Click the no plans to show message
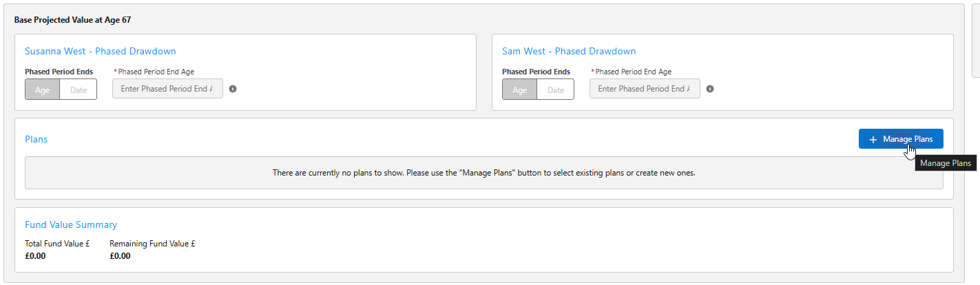The image size is (980, 285). pyautogui.click(x=484, y=173)
